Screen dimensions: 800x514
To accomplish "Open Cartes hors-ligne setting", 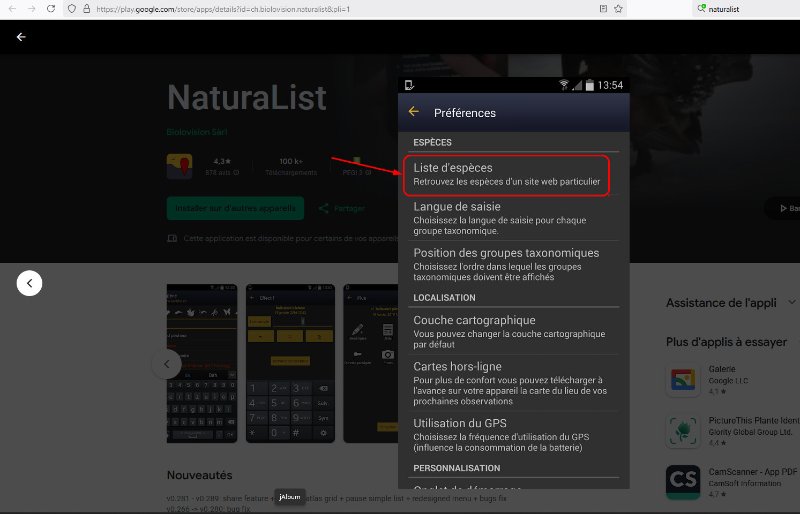I will click(513, 383).
